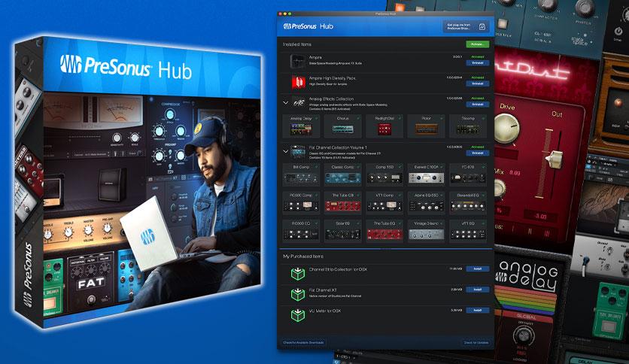Install VU Meter for OSX

point(477,310)
